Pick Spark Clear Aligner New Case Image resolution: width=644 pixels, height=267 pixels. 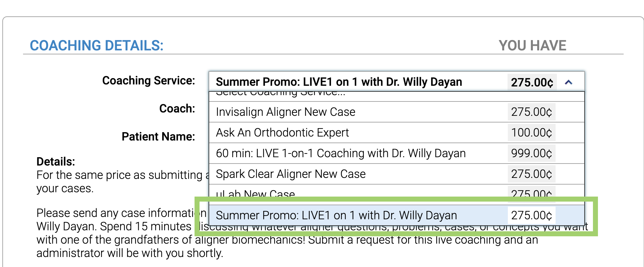point(291,174)
